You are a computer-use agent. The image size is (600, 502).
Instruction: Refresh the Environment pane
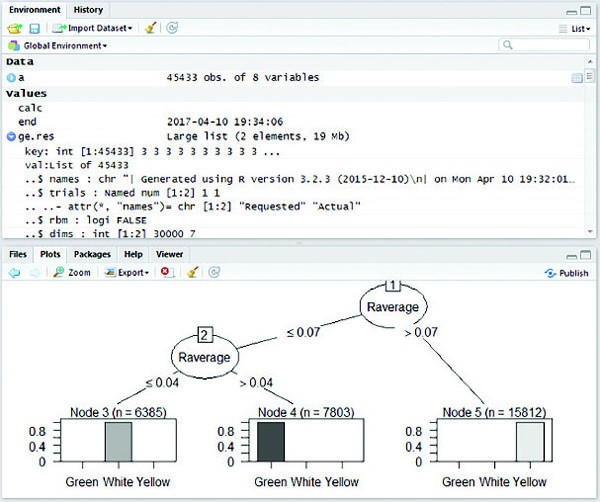point(173,29)
